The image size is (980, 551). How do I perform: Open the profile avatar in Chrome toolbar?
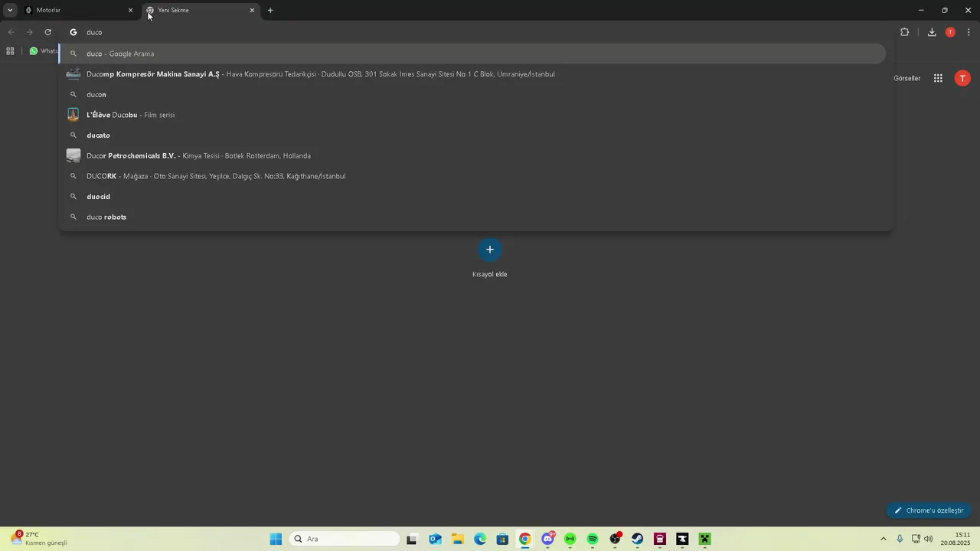(950, 32)
